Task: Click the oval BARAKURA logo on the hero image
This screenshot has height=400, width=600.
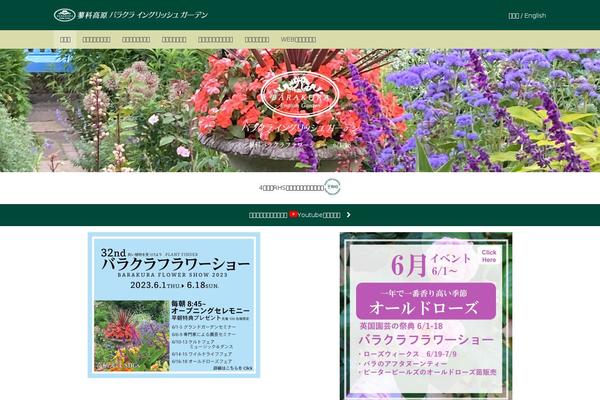Action: (300, 94)
